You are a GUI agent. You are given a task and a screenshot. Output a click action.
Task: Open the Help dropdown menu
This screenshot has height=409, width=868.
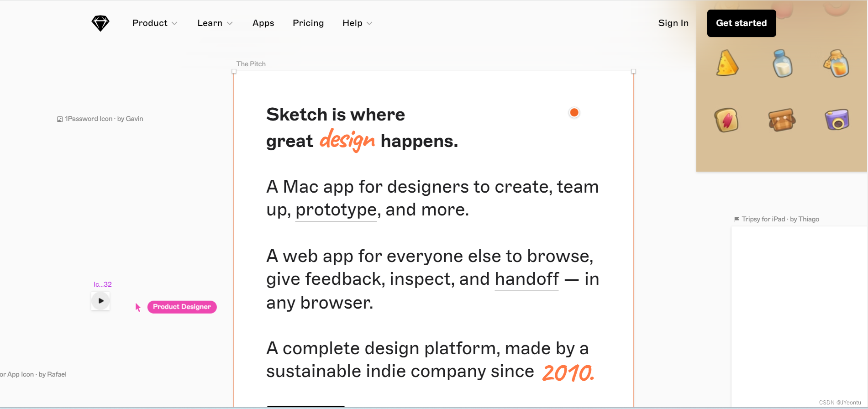point(358,23)
